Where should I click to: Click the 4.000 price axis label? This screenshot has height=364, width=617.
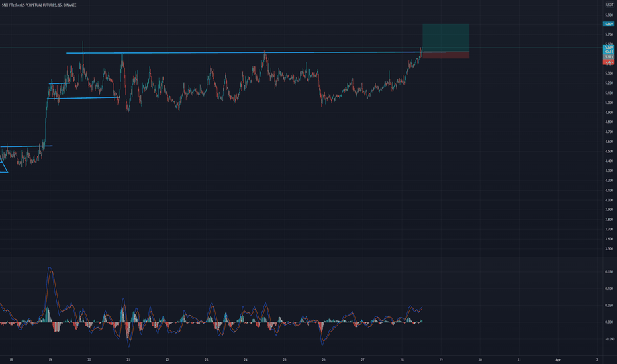(609, 200)
